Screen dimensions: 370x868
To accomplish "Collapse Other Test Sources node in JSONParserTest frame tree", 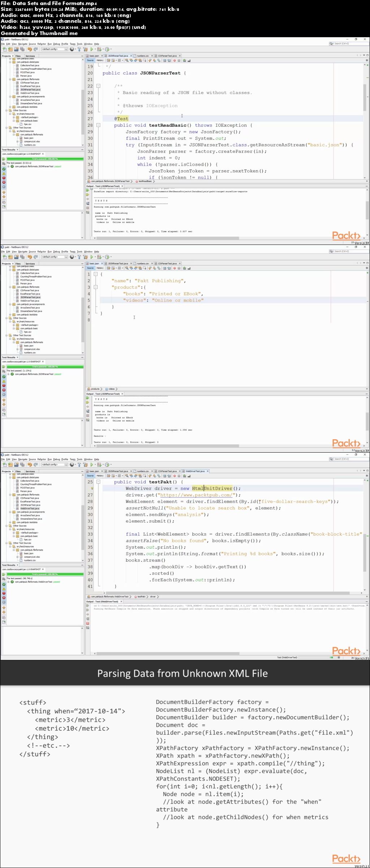I will 6,128.
